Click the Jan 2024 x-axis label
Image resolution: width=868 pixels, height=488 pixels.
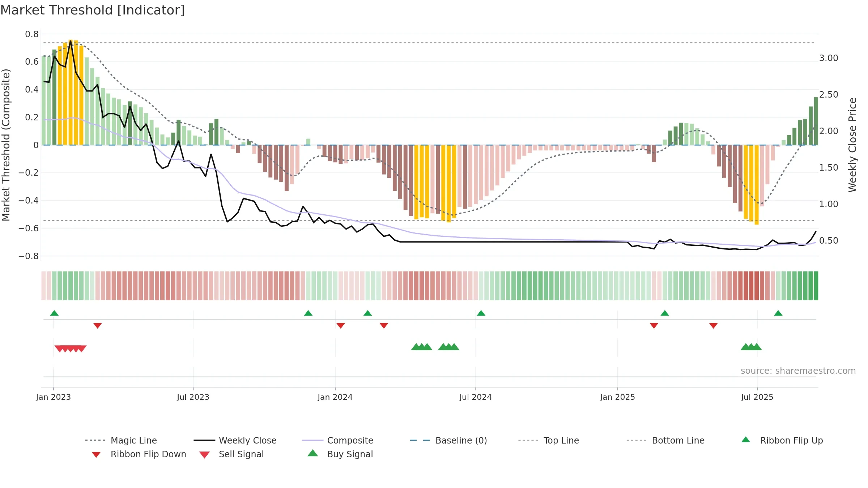335,397
